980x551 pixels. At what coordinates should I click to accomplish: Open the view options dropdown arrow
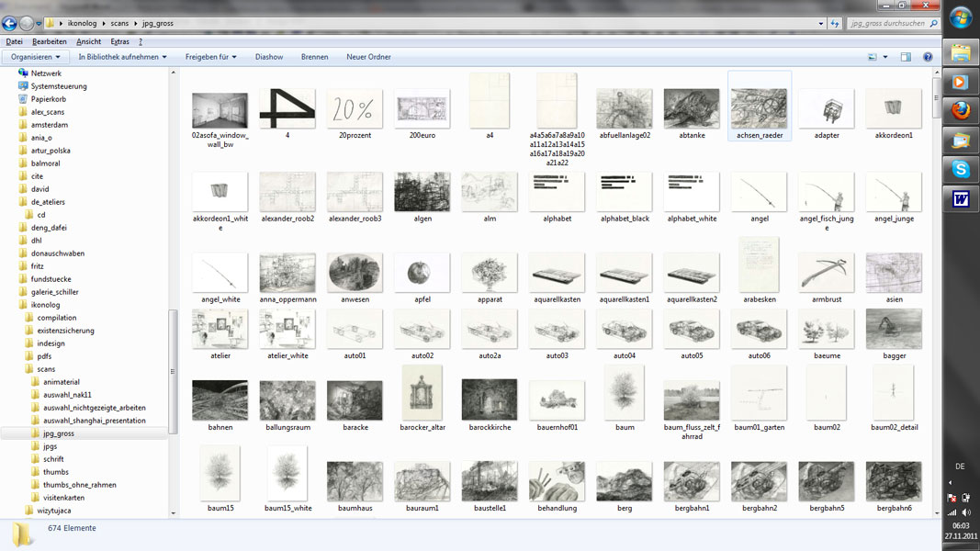click(885, 57)
